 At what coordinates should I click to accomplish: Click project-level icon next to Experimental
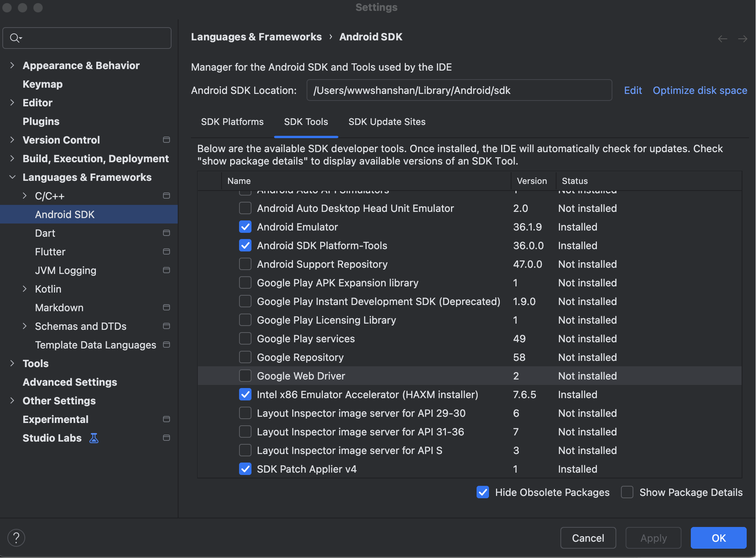tap(166, 419)
